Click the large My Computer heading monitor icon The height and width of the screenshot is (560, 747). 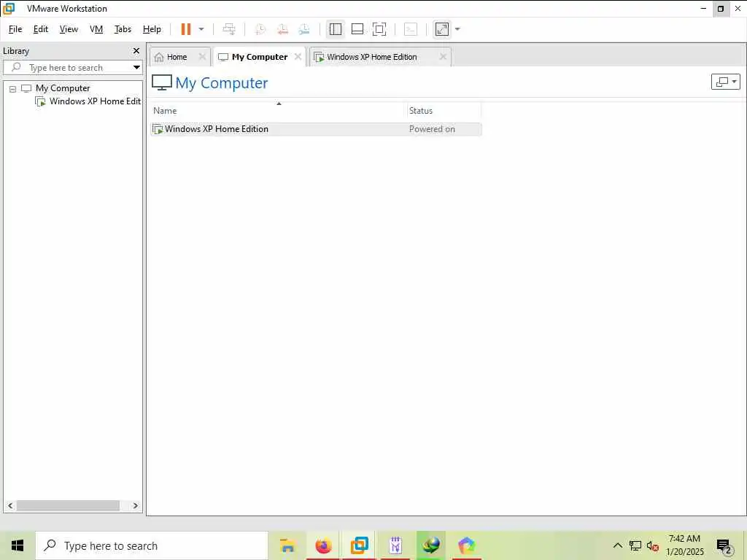click(x=162, y=82)
